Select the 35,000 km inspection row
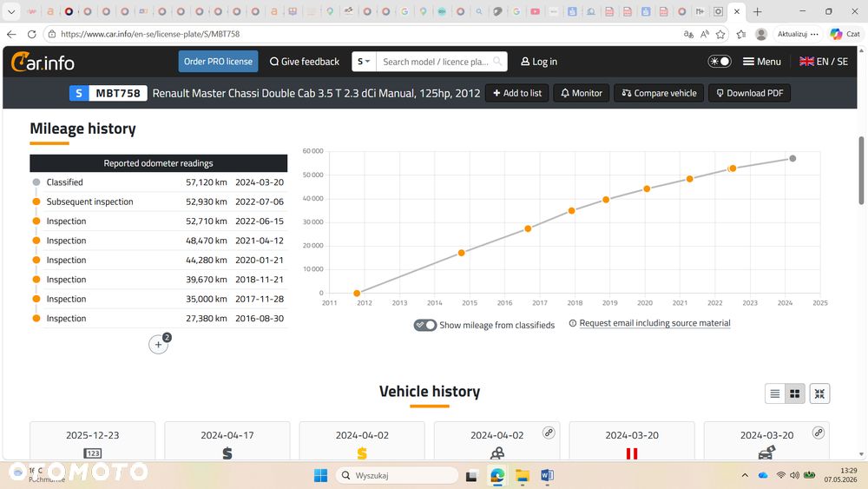The image size is (868, 489). point(158,299)
